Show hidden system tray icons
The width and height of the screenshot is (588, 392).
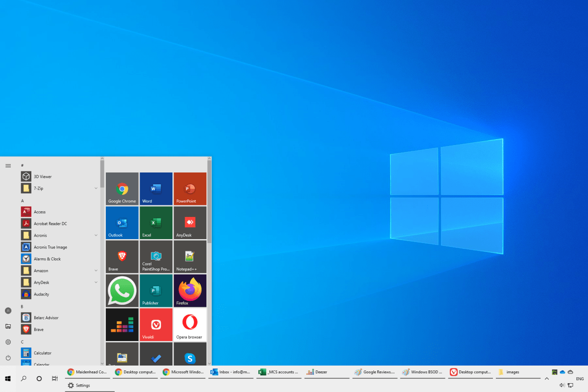coord(547,378)
